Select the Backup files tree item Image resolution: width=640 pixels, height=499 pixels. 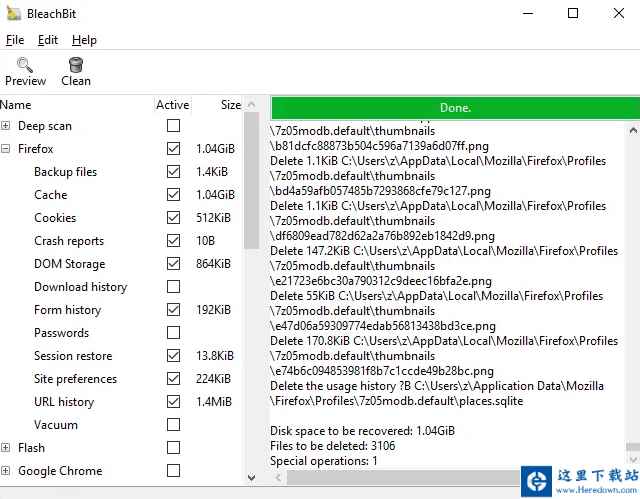click(x=65, y=172)
